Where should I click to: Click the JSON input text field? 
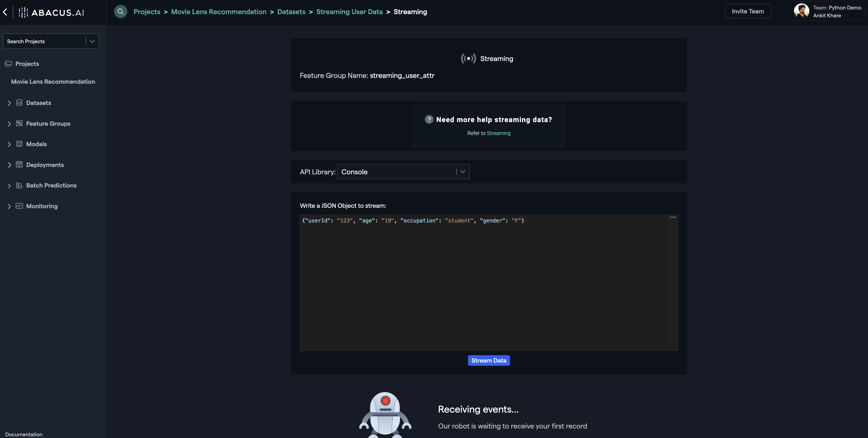coord(488,283)
